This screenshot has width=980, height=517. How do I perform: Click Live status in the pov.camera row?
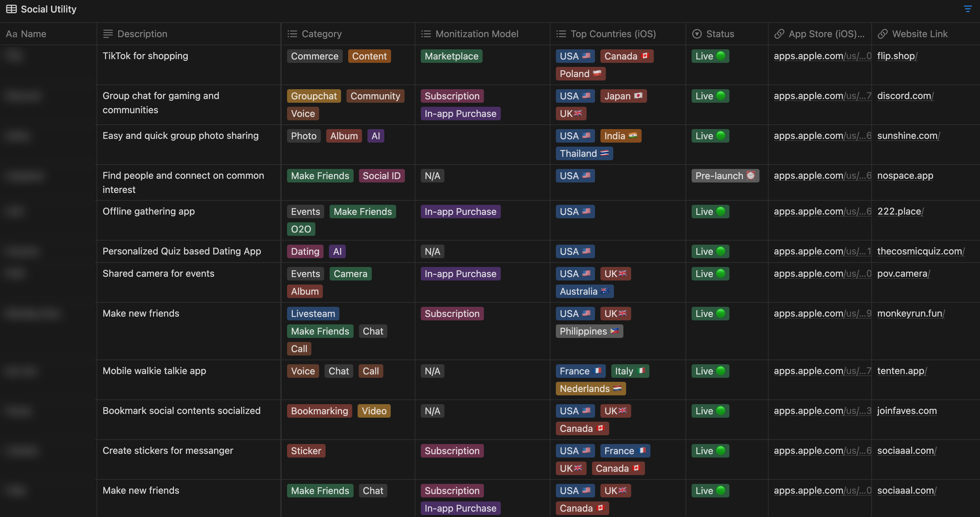pos(710,274)
